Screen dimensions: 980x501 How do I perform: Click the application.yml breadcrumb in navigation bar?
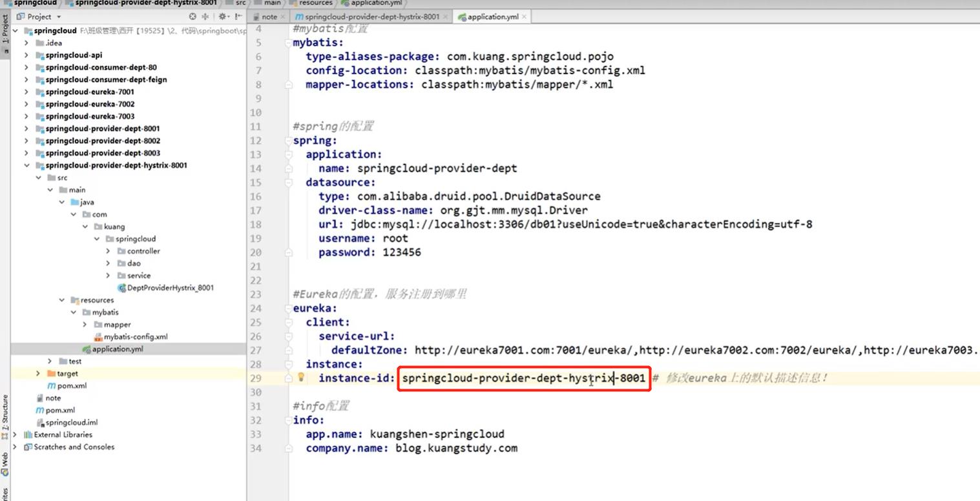371,3
